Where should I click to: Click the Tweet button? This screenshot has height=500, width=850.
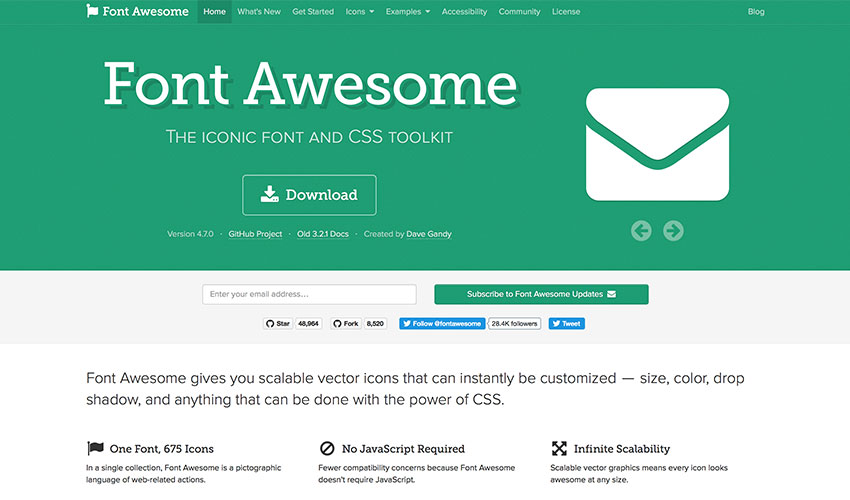[566, 324]
